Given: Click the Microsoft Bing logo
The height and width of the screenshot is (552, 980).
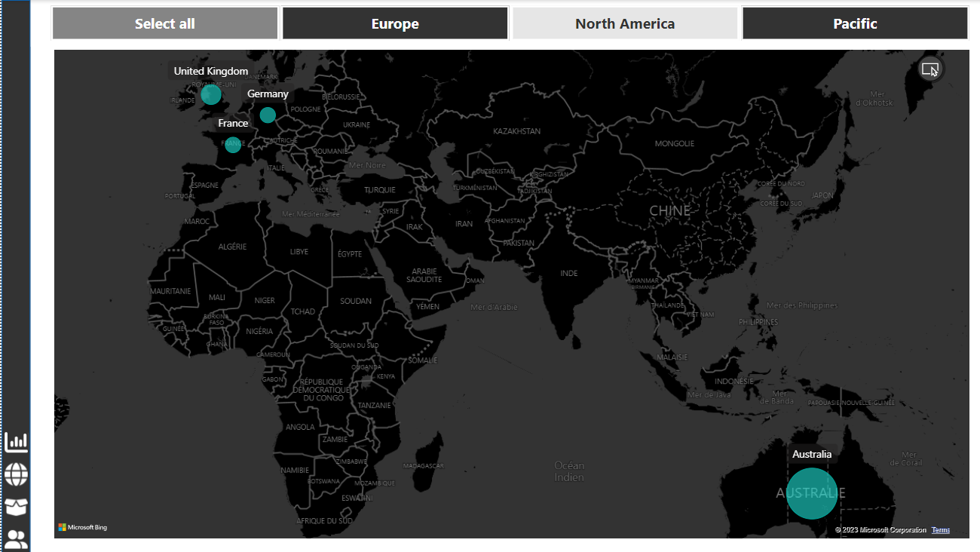Looking at the screenshot, I should (82, 527).
